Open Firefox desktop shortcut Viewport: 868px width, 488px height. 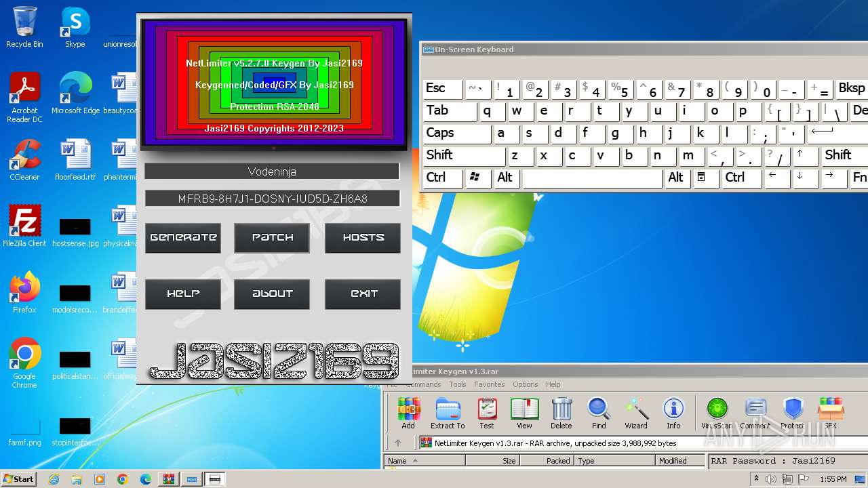pyautogui.click(x=24, y=293)
